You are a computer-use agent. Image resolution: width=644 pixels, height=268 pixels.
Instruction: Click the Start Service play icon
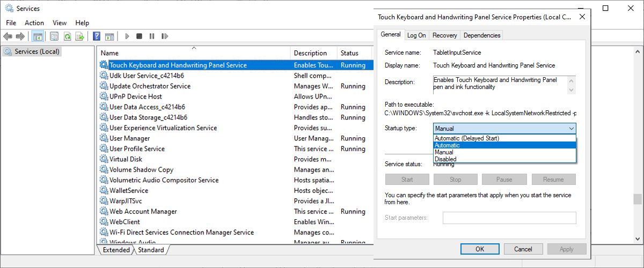127,36
